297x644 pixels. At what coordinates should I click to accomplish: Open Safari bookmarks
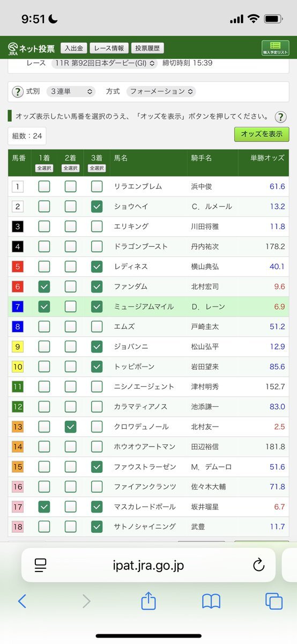pyautogui.click(x=211, y=602)
